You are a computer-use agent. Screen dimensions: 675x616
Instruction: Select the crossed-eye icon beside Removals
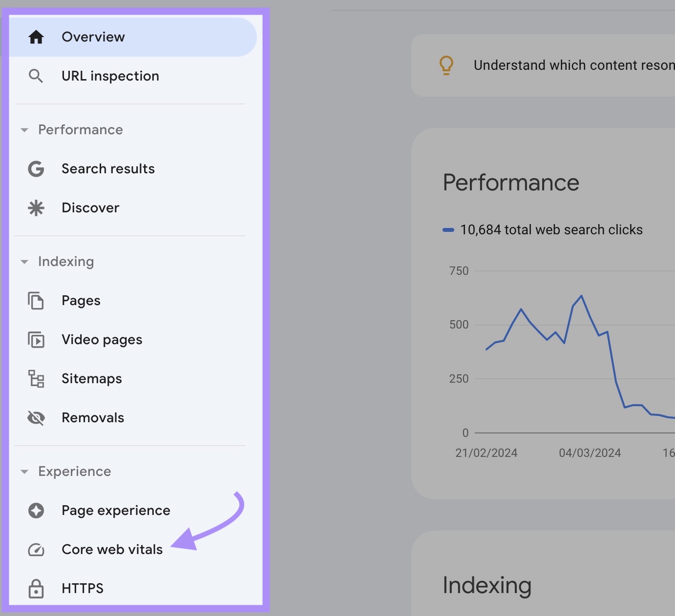[36, 417]
